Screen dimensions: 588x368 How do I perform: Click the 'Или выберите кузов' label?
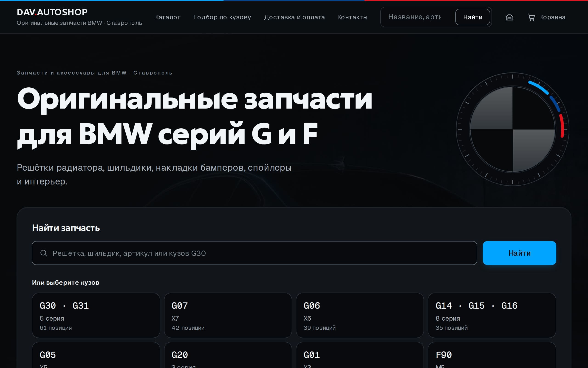pos(66,283)
